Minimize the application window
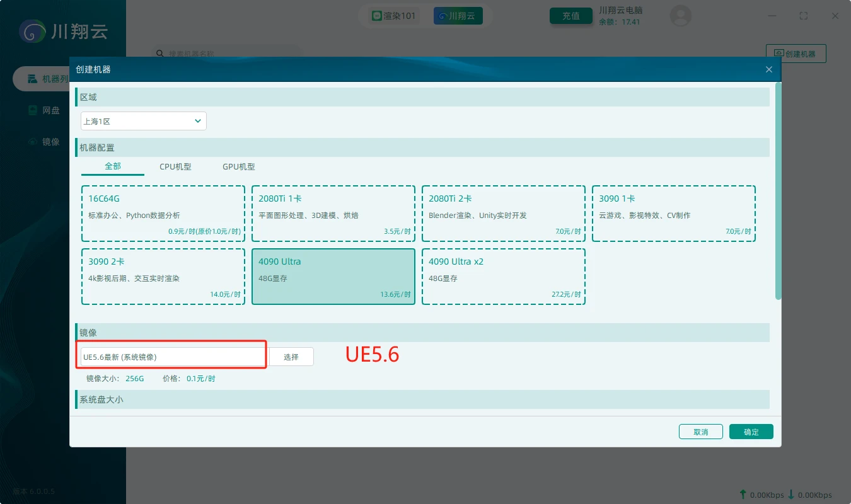851x504 pixels. point(773,16)
